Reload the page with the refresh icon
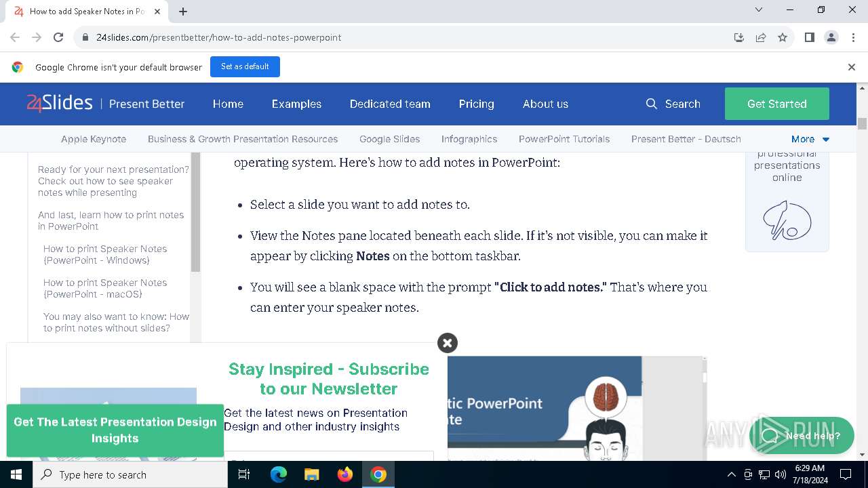The height and width of the screenshot is (488, 868). tap(58, 37)
